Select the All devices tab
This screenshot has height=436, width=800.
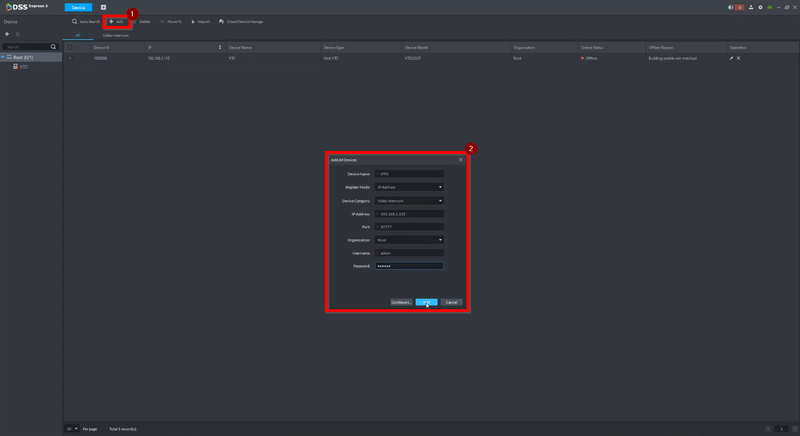(78, 35)
